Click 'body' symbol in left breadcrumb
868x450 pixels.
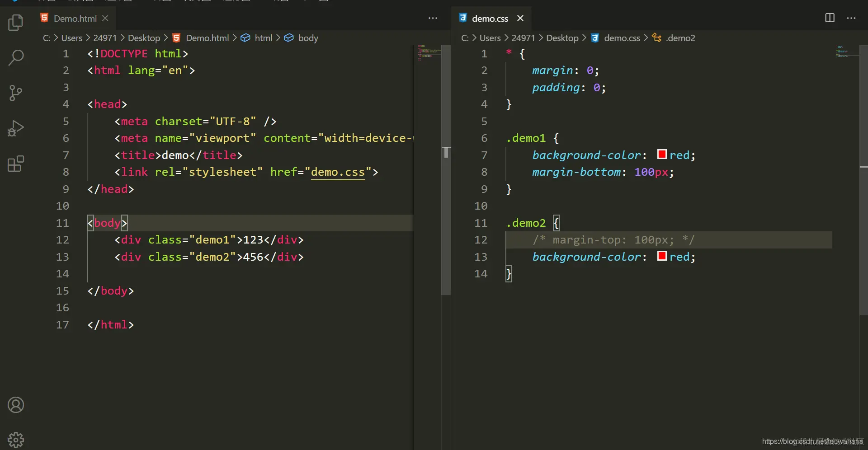pyautogui.click(x=308, y=38)
